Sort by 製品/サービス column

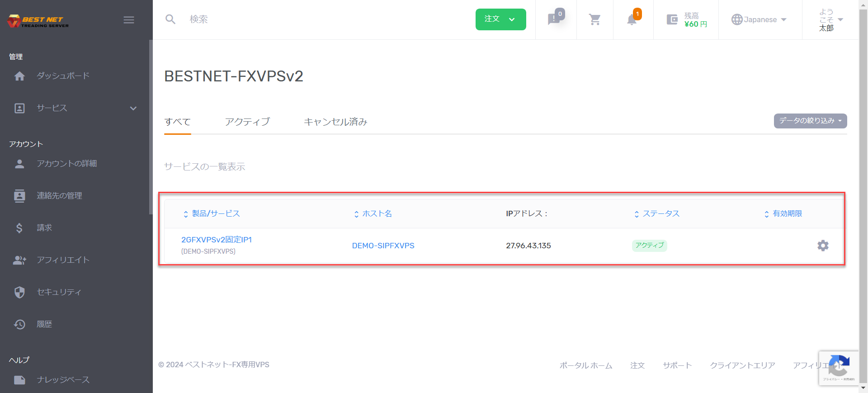tap(211, 213)
